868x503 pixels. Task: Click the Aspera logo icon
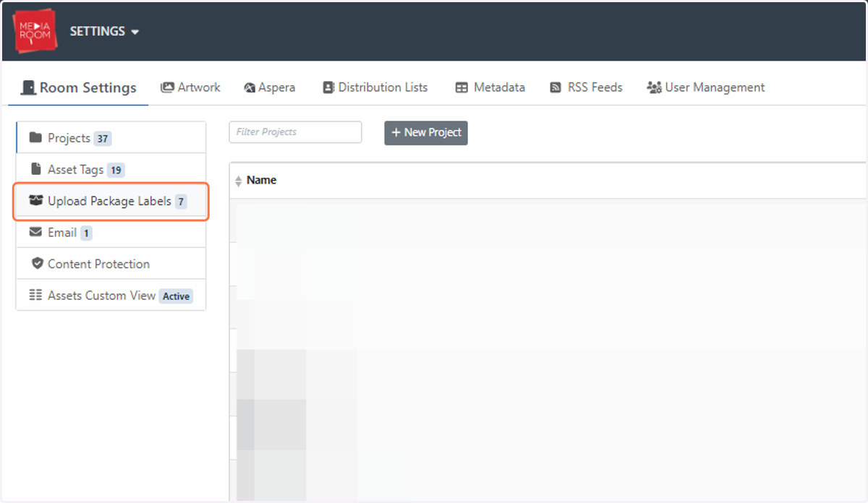250,88
